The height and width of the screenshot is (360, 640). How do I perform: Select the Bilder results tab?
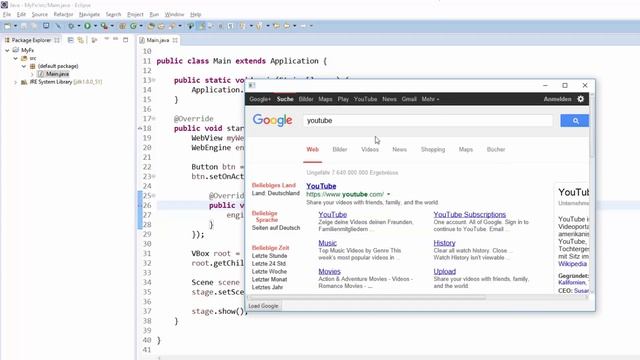(340, 149)
